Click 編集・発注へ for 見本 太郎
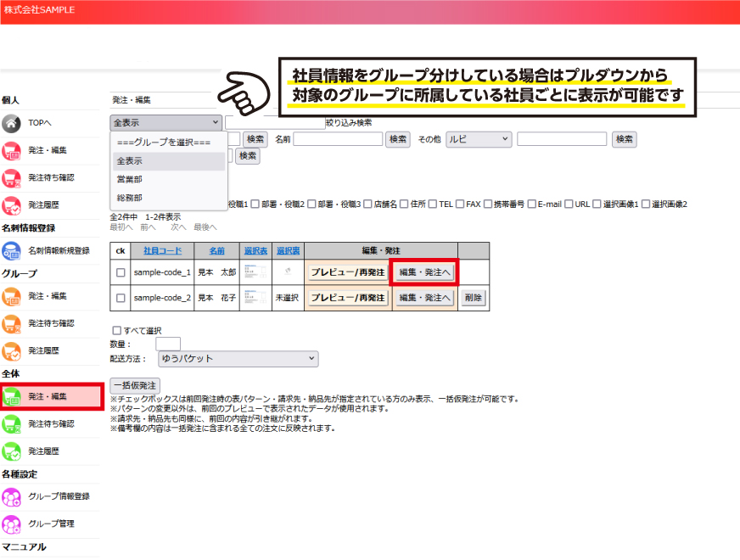The image size is (740, 560). pos(423,272)
